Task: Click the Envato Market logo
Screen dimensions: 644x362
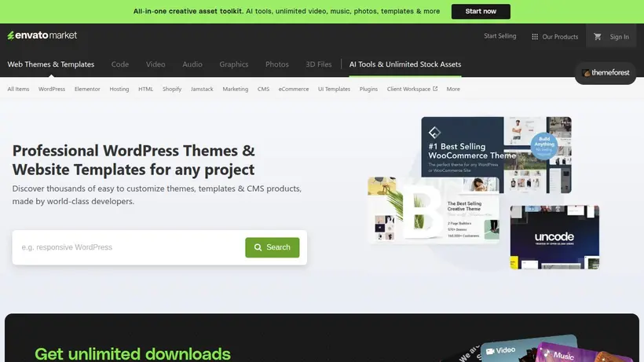Action: click(42, 35)
